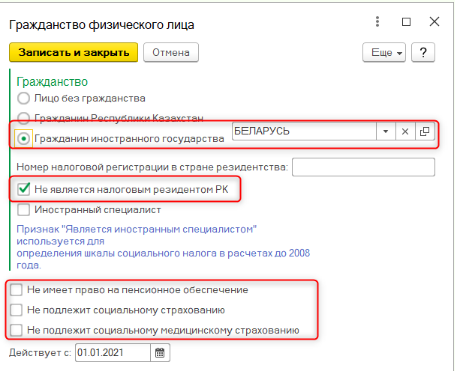This screenshot has height=371, width=455.
Task: Select the Лицо без гражданства option
Action: (24, 98)
